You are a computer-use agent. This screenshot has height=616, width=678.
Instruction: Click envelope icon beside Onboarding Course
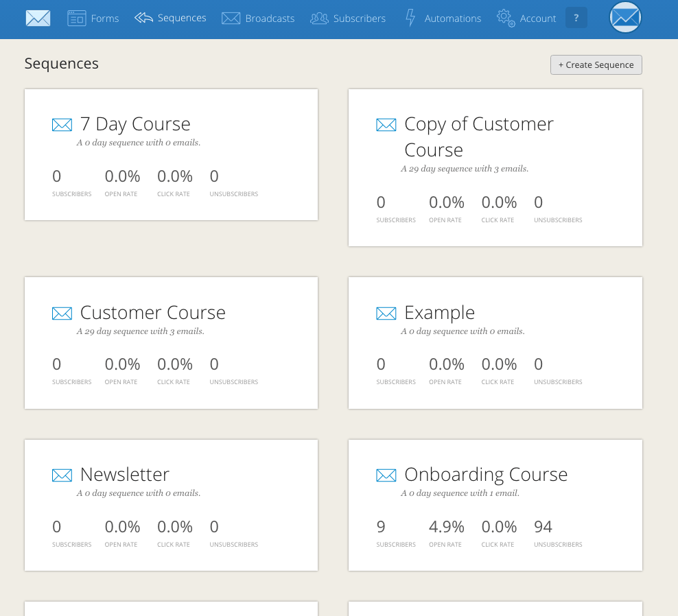pyautogui.click(x=386, y=475)
